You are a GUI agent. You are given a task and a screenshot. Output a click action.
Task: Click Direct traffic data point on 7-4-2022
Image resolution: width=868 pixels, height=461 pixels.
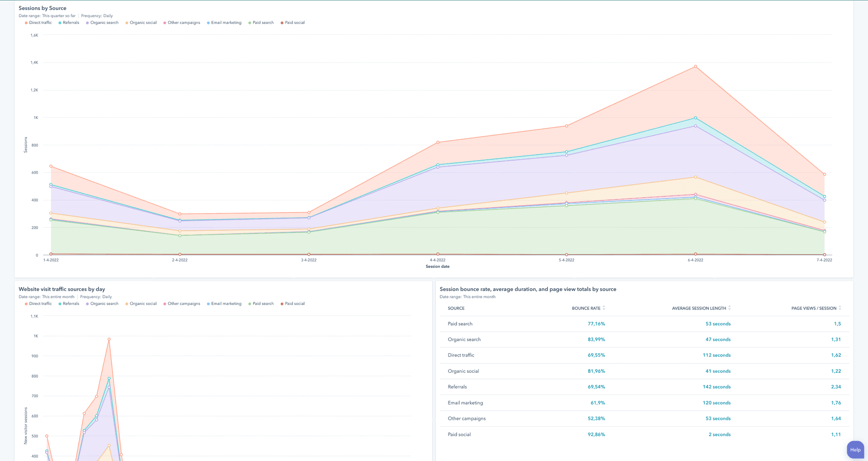pos(825,174)
